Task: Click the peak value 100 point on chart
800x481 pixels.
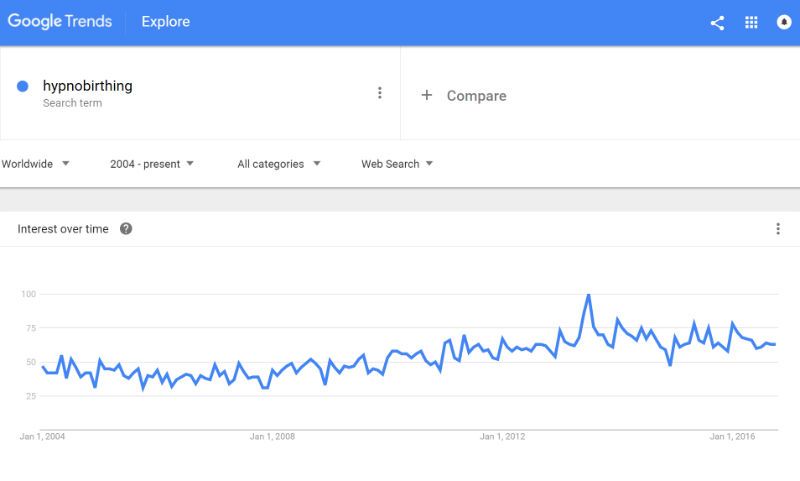Action: click(x=588, y=295)
